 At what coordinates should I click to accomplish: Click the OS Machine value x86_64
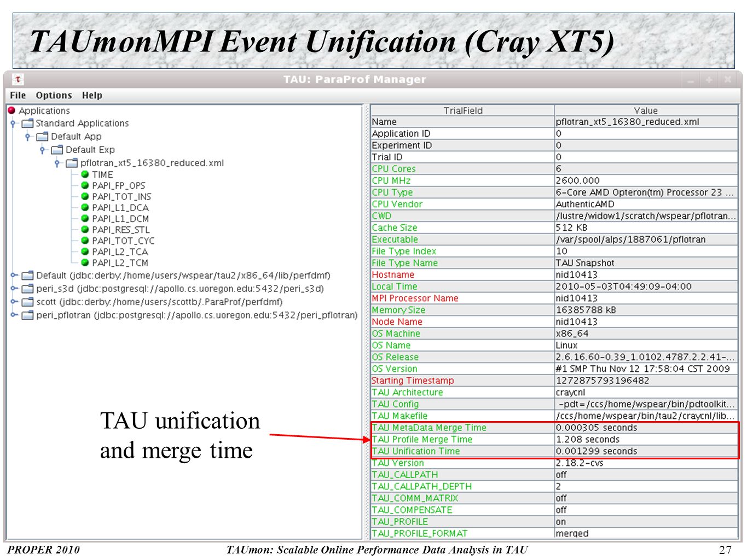point(646,334)
